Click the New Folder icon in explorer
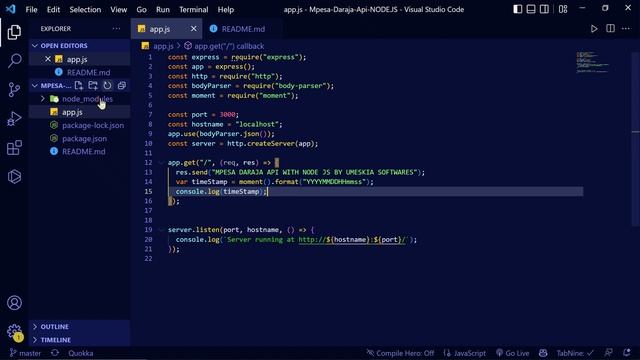640x360 pixels. 93,85
